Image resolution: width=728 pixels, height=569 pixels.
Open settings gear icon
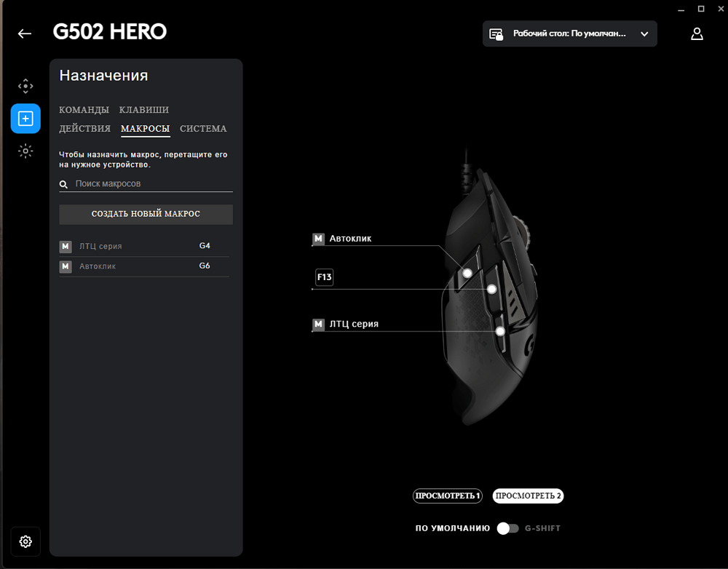coord(25,541)
